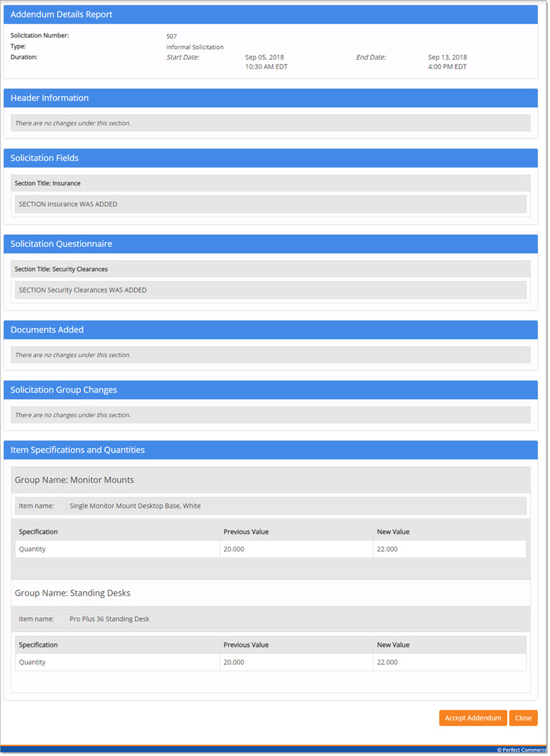
Task: Click Group Name: Monitor Mounts
Action: (x=74, y=480)
